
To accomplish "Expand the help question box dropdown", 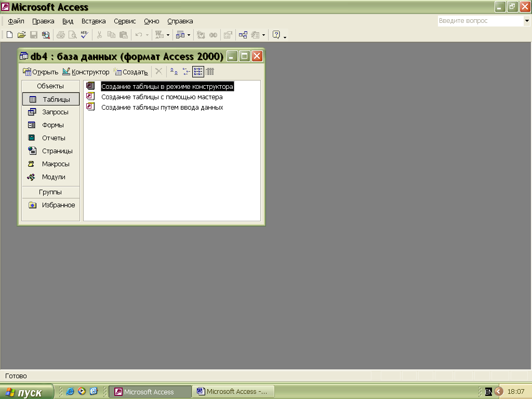I will click(527, 21).
